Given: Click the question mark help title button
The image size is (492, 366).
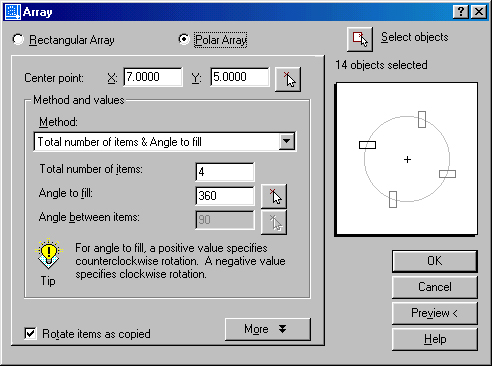Looking at the screenshot, I should [x=461, y=12].
